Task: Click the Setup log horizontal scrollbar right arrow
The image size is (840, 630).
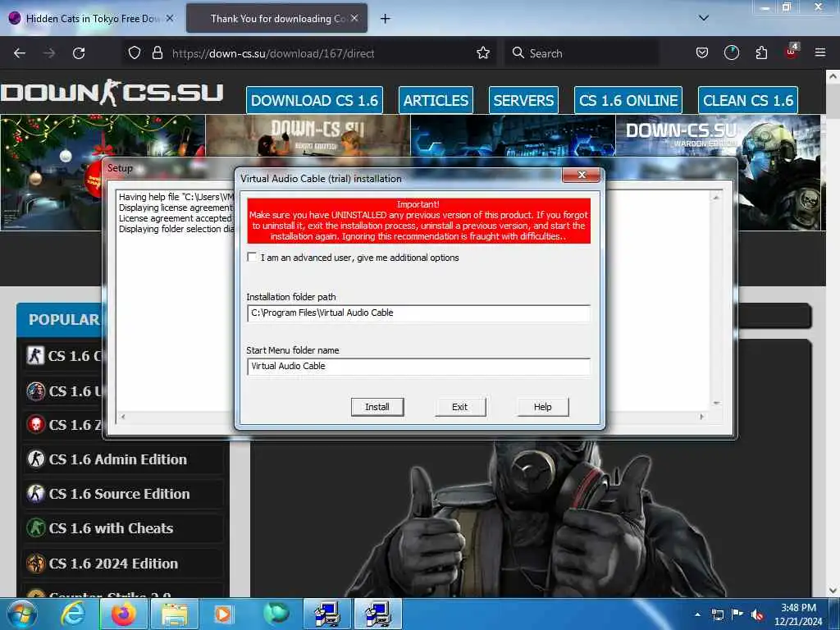Action: click(702, 416)
